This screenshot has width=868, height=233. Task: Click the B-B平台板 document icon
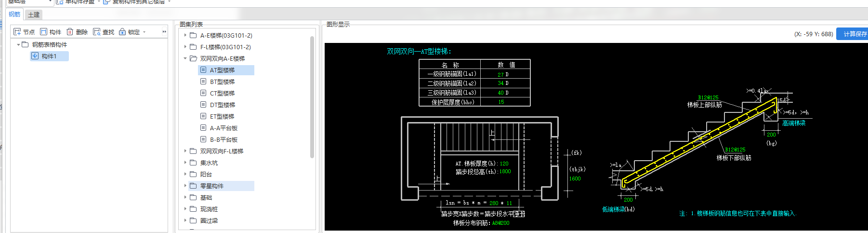point(203,139)
